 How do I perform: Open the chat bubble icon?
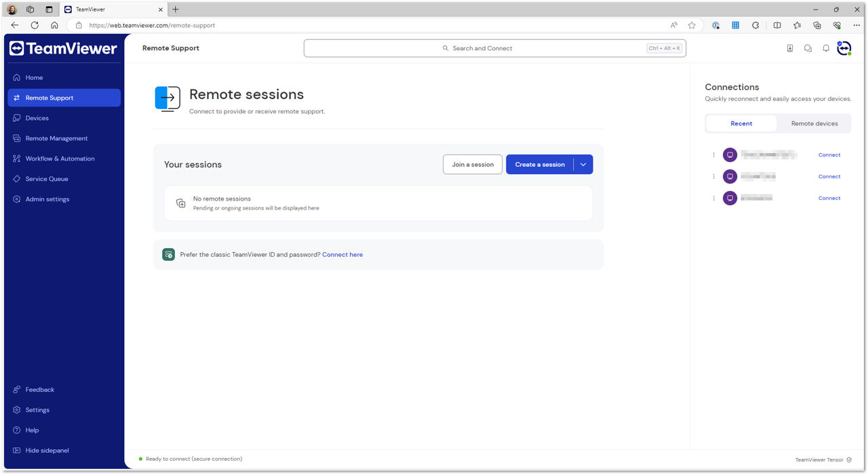point(808,48)
